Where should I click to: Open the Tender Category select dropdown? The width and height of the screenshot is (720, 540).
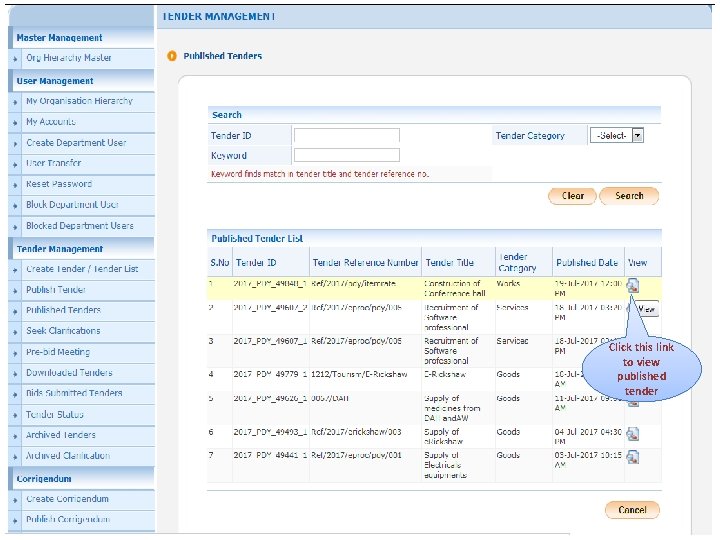pos(617,135)
